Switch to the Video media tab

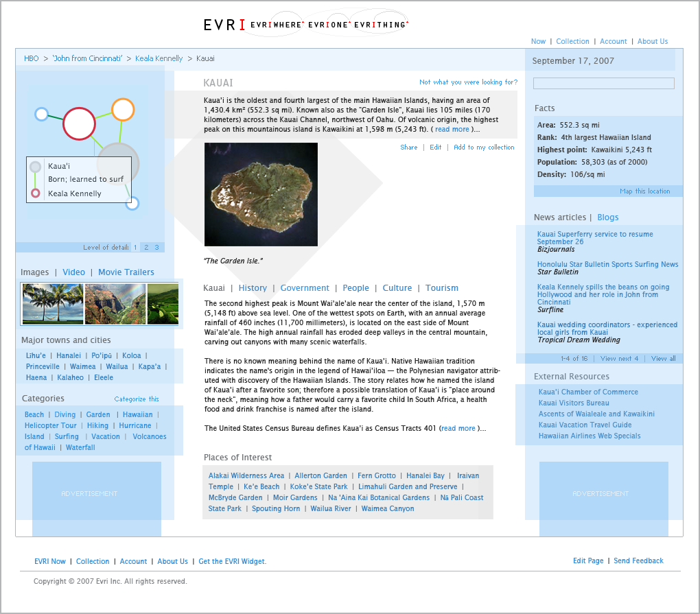pyautogui.click(x=73, y=272)
